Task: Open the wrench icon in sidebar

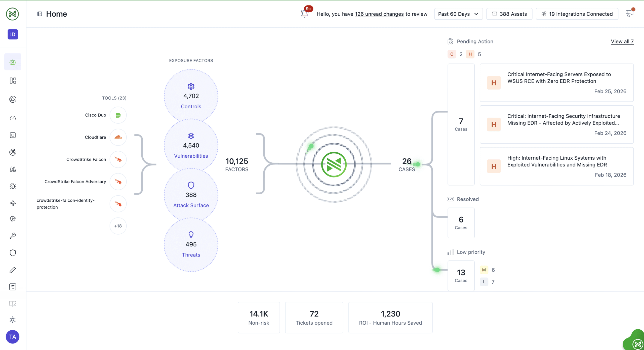Action: (x=13, y=236)
